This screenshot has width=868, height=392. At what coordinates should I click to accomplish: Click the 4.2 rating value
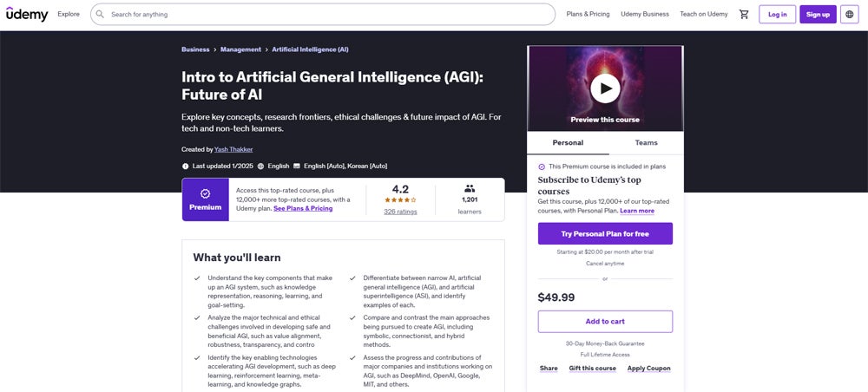click(x=400, y=189)
